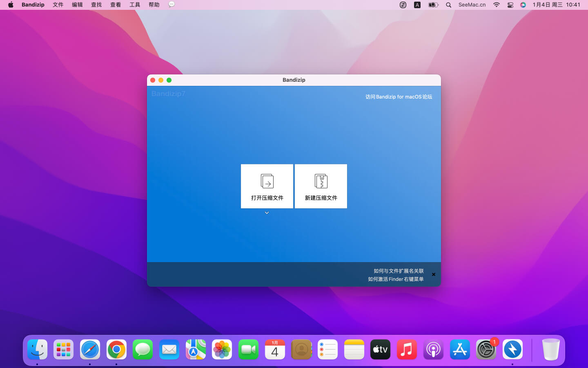
Task: Open the 文件 menu in menu bar
Action: click(58, 5)
